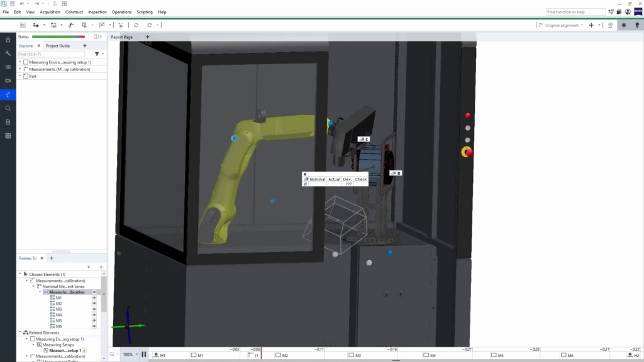Viewport: 644px width, 362px height.
Task: Open the Home workspace in left sidebar
Action: [8, 40]
